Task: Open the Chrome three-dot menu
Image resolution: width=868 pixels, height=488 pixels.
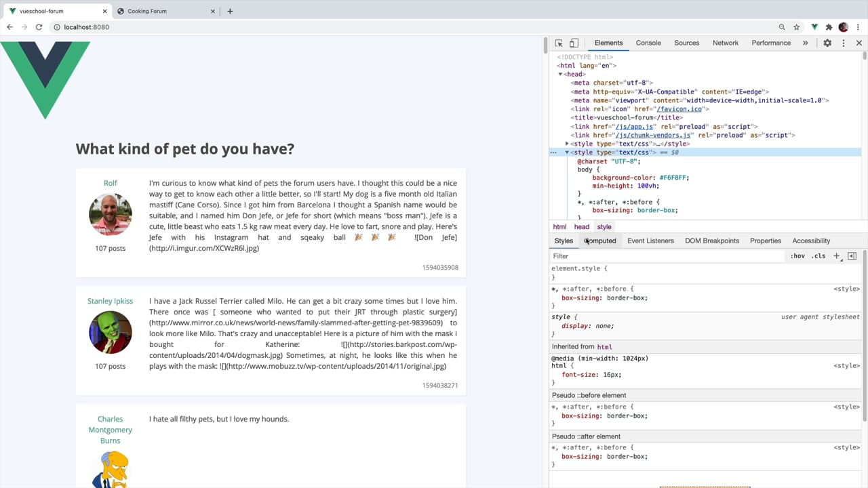Action: pos(859,27)
